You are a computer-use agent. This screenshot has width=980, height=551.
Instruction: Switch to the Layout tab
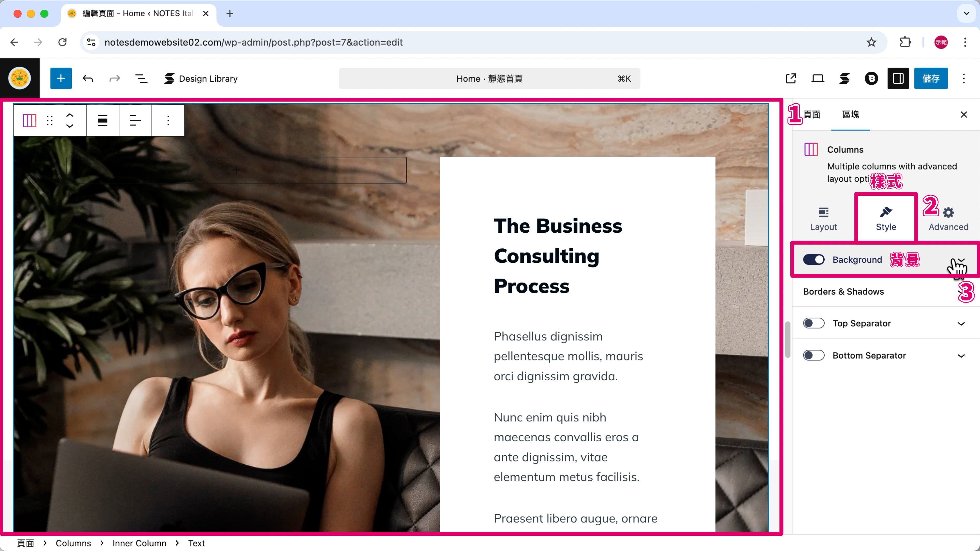pos(823,219)
